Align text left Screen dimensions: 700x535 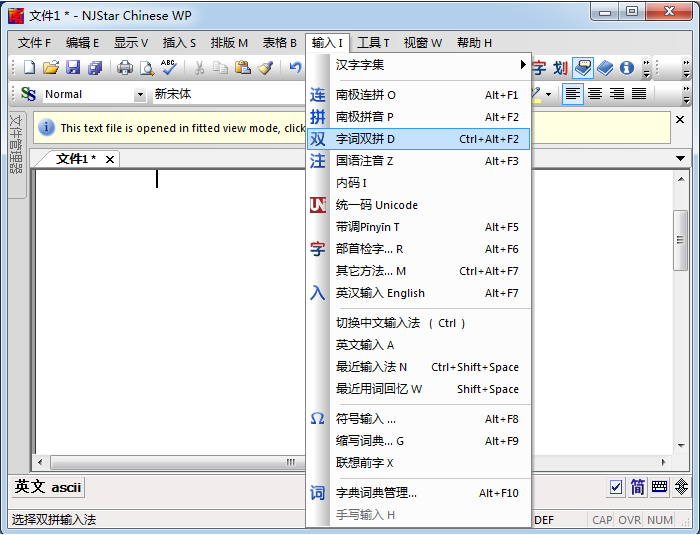tap(573, 94)
